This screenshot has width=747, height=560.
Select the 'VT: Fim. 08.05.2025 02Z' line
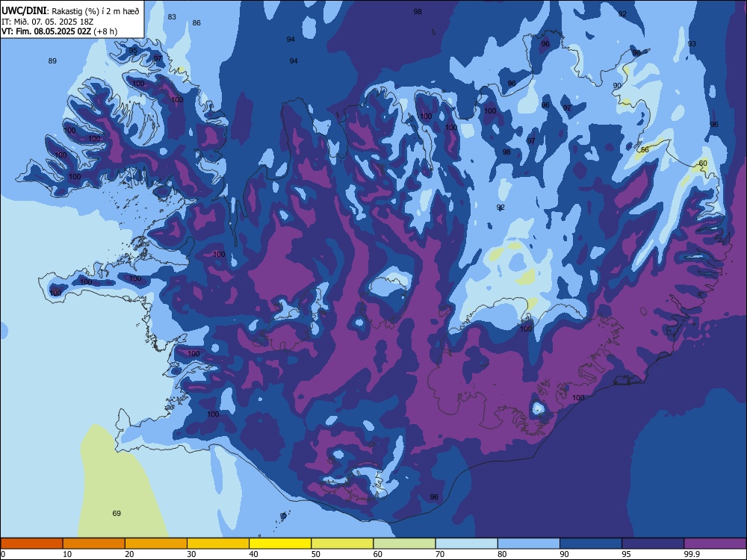tap(46, 31)
